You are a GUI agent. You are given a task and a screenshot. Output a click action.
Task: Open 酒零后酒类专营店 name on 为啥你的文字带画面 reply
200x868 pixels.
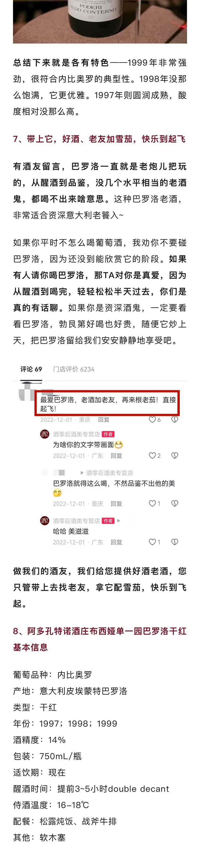click(x=76, y=434)
